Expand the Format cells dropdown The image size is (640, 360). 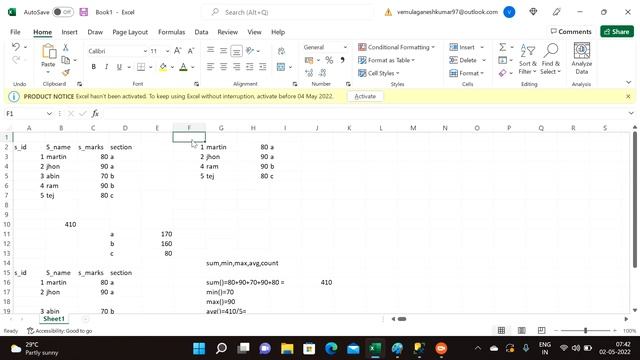[x=482, y=73]
